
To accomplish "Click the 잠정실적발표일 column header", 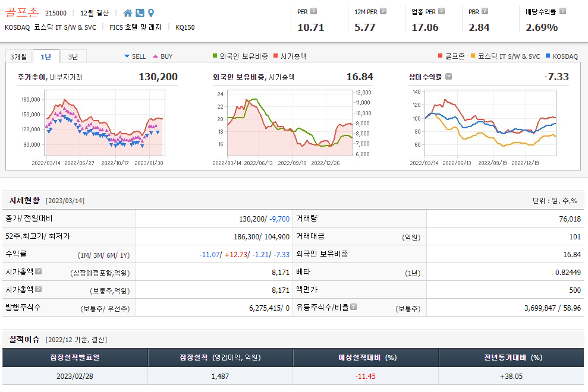I will click(75, 358).
